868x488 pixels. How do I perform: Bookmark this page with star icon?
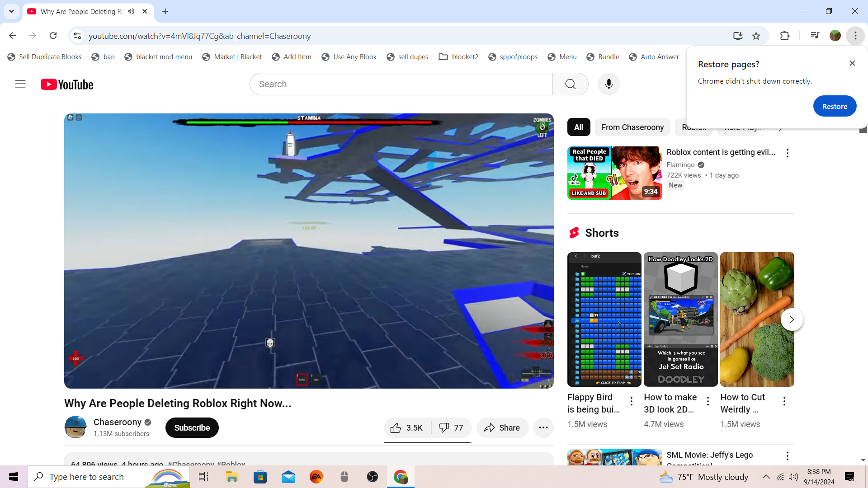click(x=756, y=36)
